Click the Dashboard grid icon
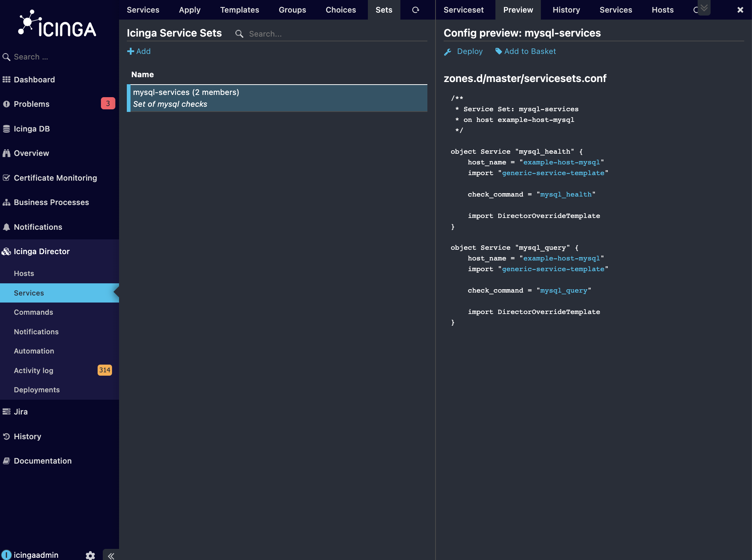This screenshot has height=560, width=752. (6, 79)
